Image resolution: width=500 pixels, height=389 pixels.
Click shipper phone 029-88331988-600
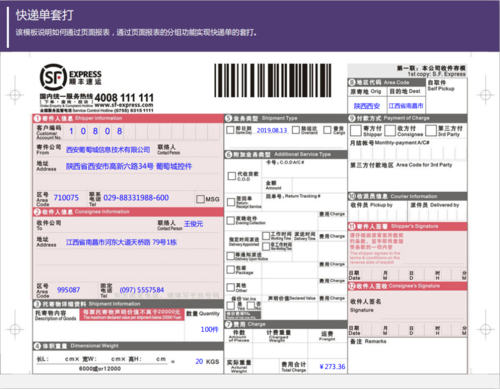click(x=136, y=198)
